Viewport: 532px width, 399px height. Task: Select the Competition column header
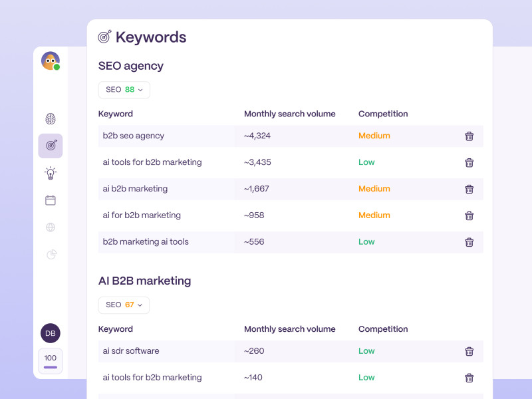click(x=383, y=114)
